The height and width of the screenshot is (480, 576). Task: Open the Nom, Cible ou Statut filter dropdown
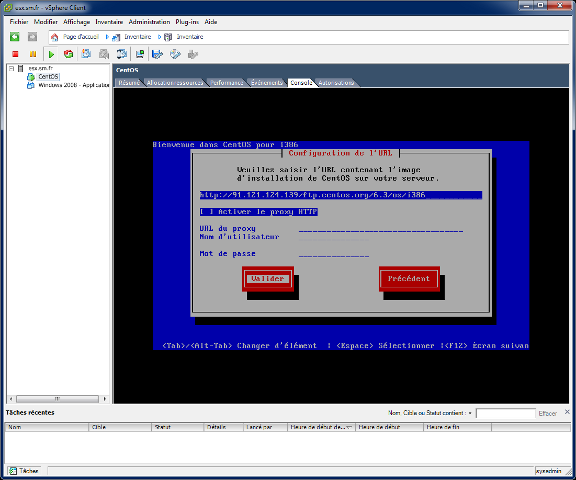pos(470,413)
